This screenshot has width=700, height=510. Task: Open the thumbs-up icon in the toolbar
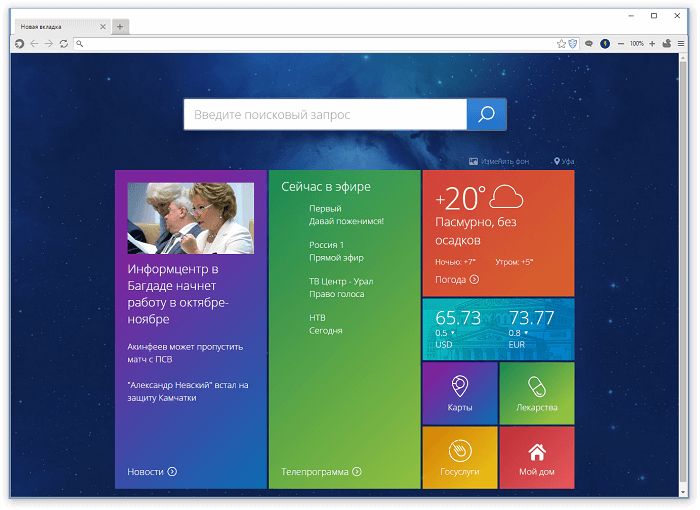(667, 43)
